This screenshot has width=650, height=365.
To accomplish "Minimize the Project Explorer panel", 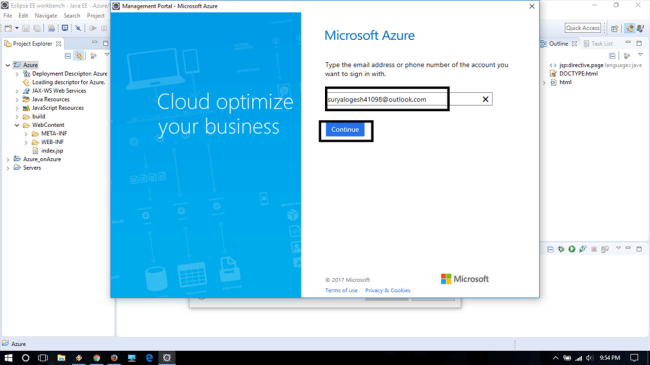I will tap(95, 42).
